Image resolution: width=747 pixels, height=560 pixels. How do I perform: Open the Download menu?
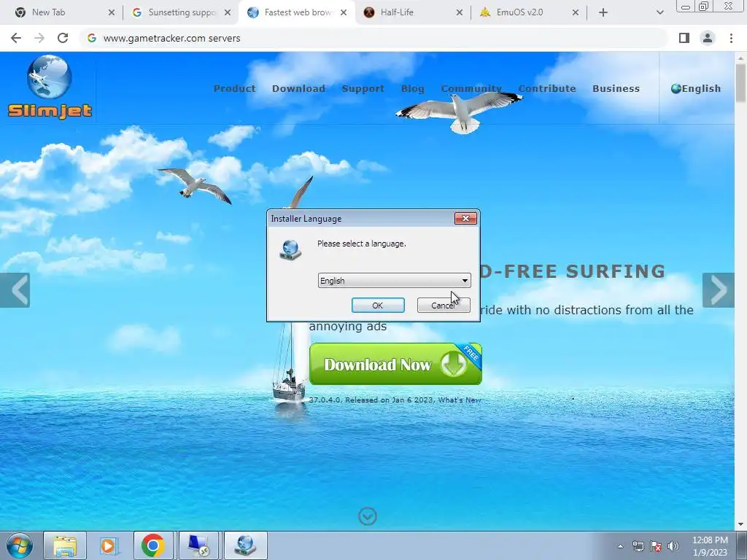coord(298,88)
